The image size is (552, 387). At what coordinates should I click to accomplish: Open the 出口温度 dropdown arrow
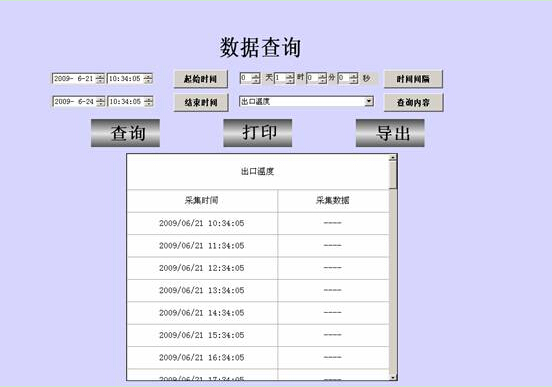(x=369, y=101)
